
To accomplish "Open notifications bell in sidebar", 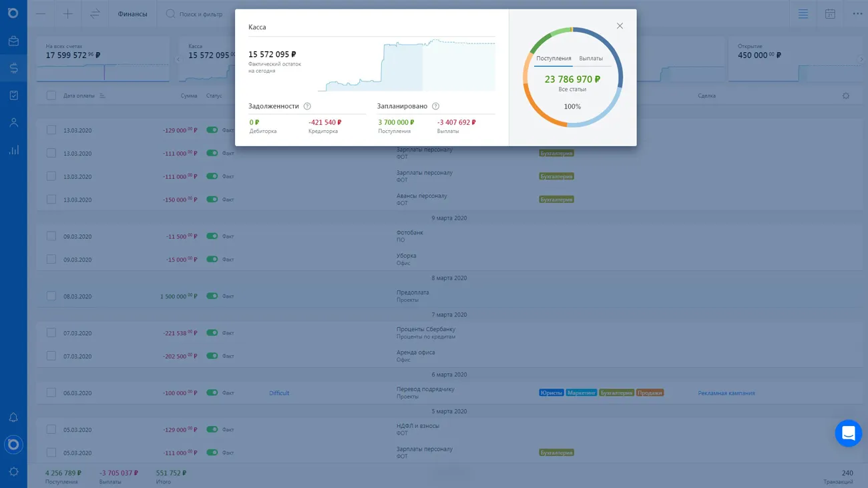I will 13,417.
